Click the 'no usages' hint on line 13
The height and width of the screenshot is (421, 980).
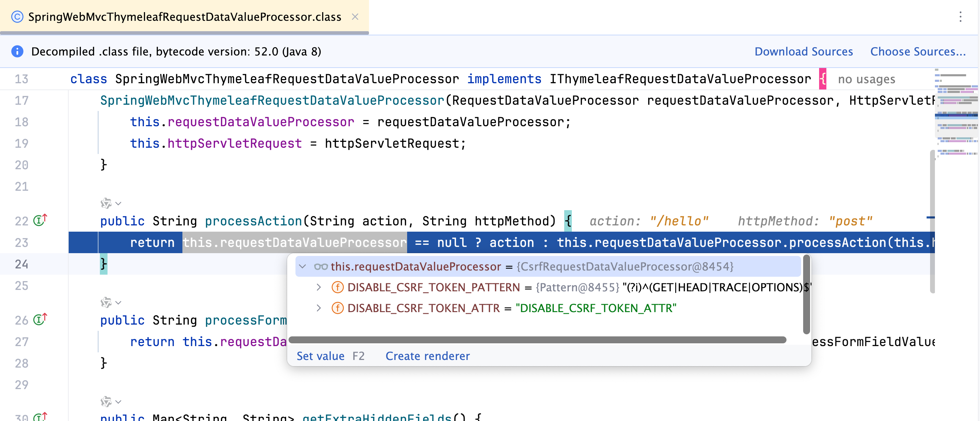click(866, 79)
